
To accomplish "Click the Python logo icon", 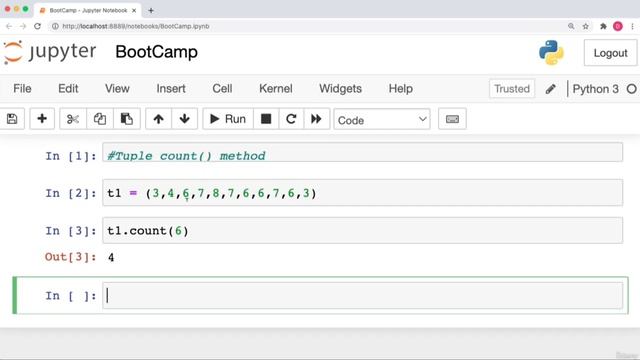I will [551, 53].
